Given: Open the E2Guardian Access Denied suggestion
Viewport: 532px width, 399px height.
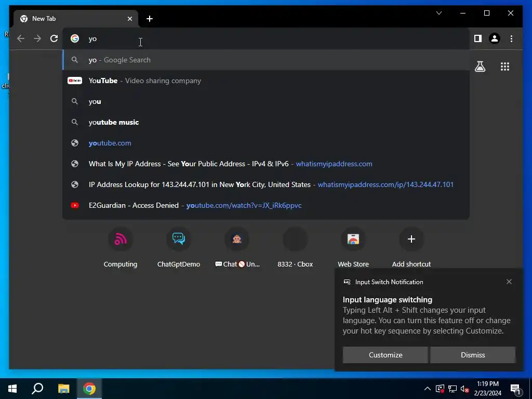Looking at the screenshot, I should (x=266, y=205).
